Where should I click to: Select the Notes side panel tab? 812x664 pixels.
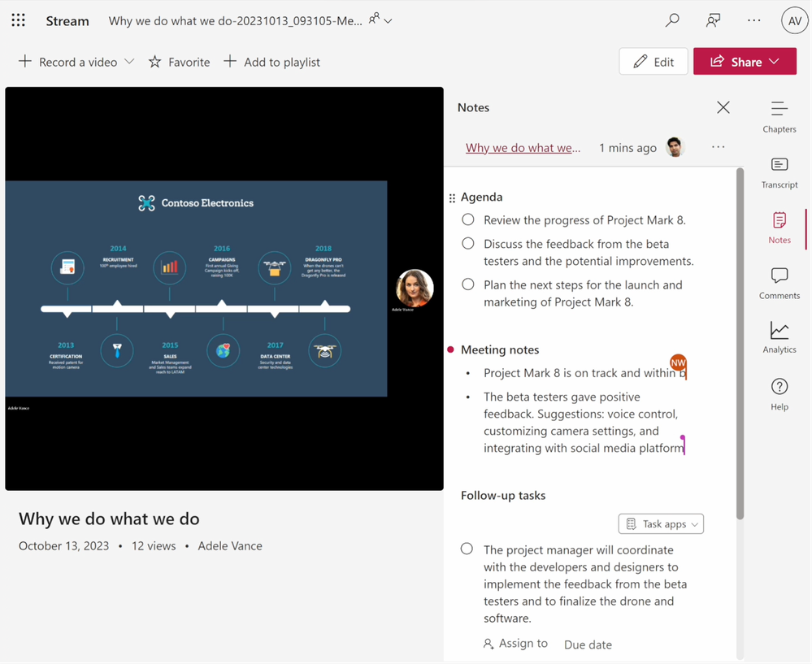779,228
